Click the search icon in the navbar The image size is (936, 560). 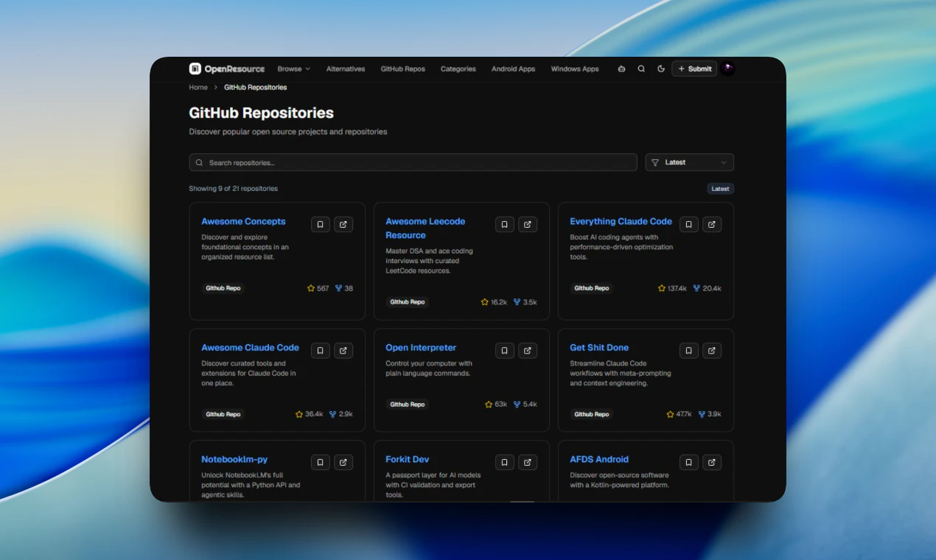(x=641, y=69)
